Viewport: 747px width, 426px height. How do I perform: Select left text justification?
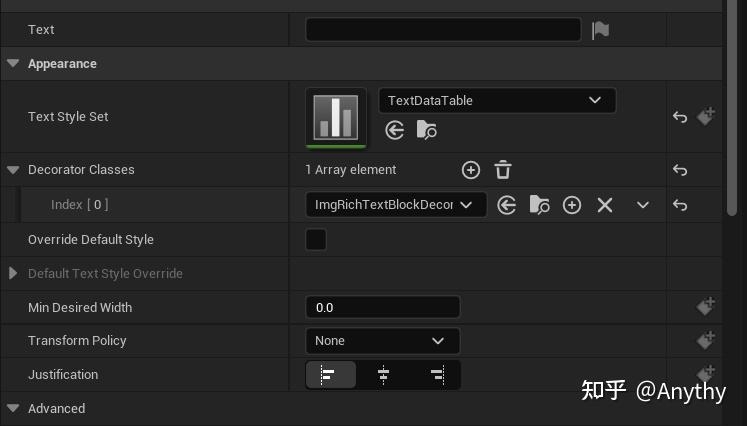[331, 375]
